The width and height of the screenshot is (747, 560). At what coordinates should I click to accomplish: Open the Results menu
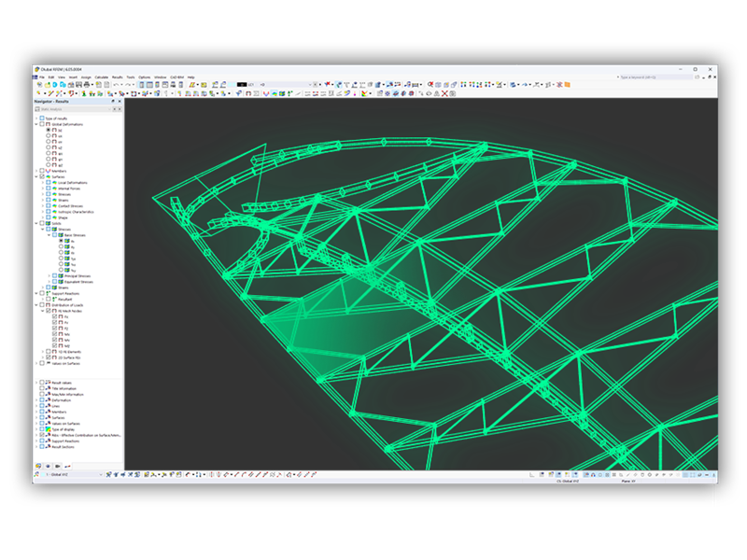coord(118,77)
